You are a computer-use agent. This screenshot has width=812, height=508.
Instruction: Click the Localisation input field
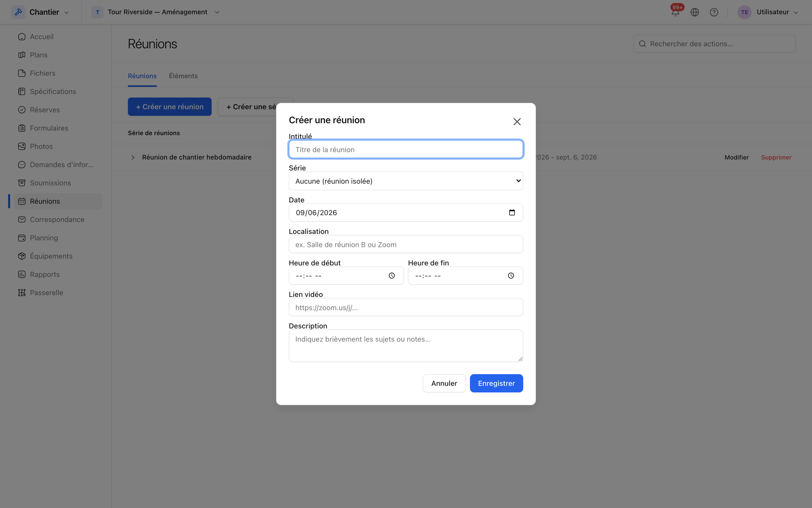pyautogui.click(x=406, y=244)
